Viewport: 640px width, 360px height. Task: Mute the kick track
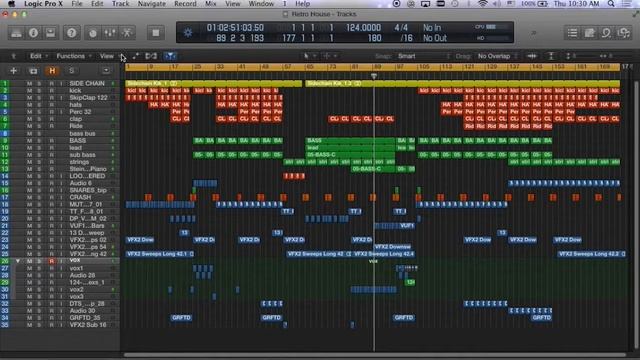(29, 91)
